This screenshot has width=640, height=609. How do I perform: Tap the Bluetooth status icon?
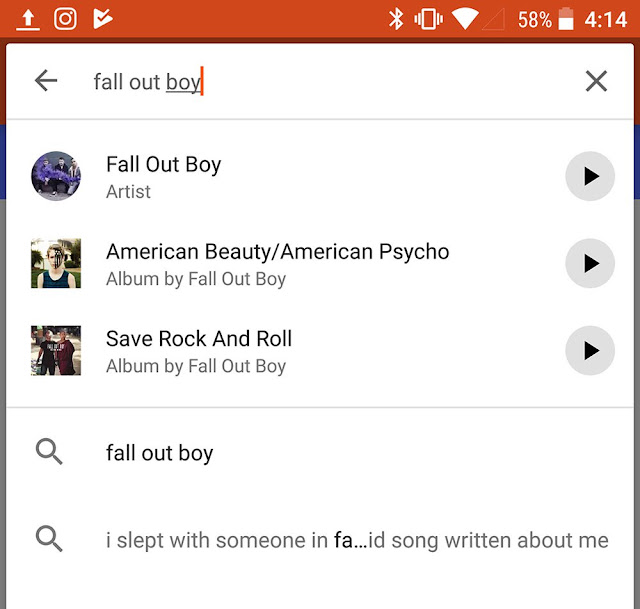[x=396, y=19]
